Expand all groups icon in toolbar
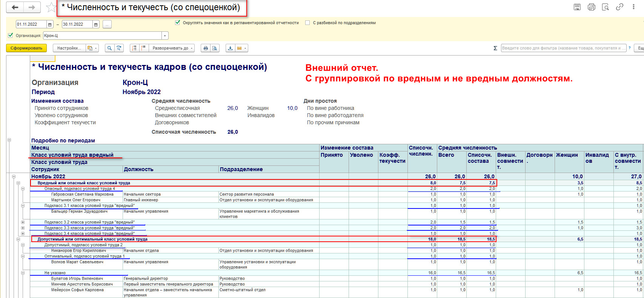Image resolution: width=644 pixels, height=298 pixels. (x=144, y=48)
